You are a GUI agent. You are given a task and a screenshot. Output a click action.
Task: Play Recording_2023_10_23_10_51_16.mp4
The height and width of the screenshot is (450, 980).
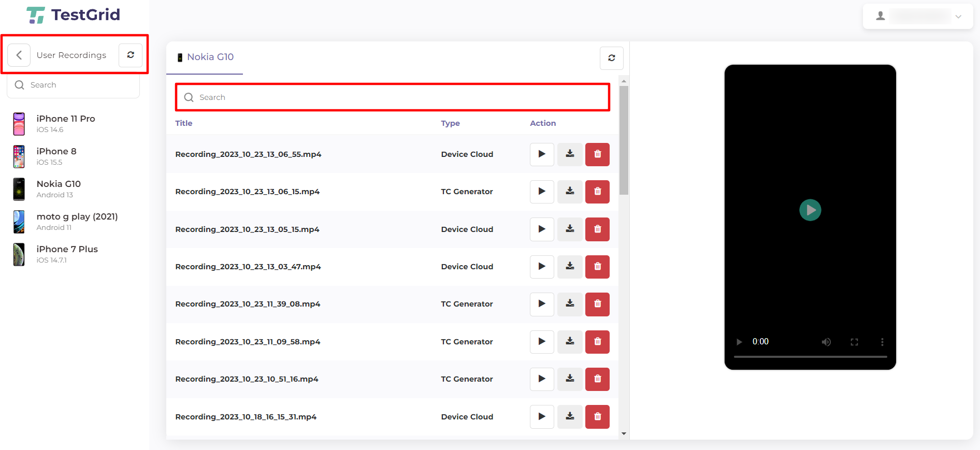pos(542,379)
